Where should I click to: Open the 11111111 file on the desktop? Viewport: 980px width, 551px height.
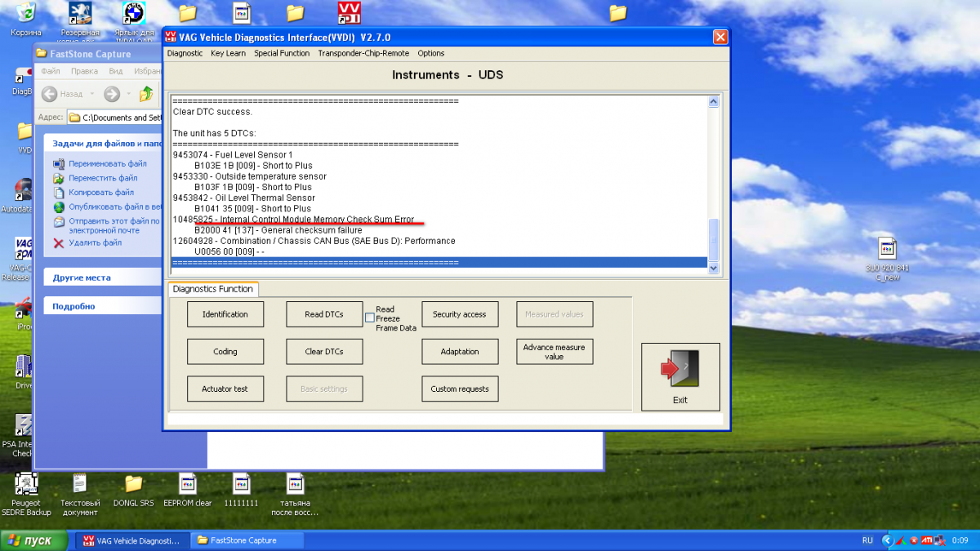click(241, 490)
